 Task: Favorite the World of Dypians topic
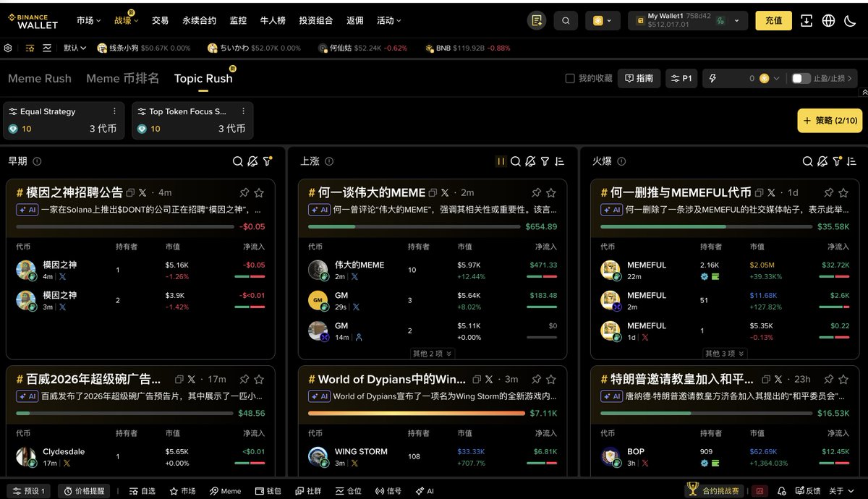pos(551,379)
